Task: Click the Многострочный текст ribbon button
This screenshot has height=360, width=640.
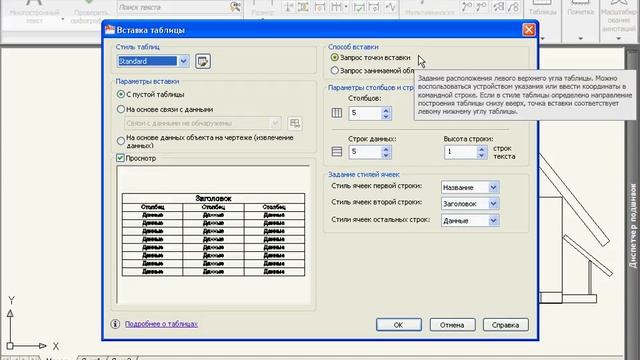Action: point(35,11)
